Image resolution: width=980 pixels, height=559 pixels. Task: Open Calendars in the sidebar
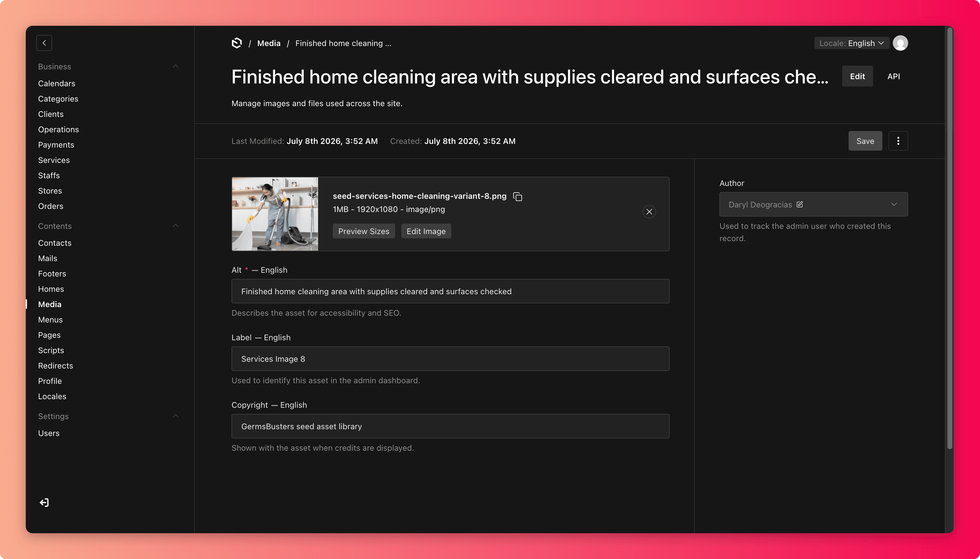pyautogui.click(x=56, y=83)
